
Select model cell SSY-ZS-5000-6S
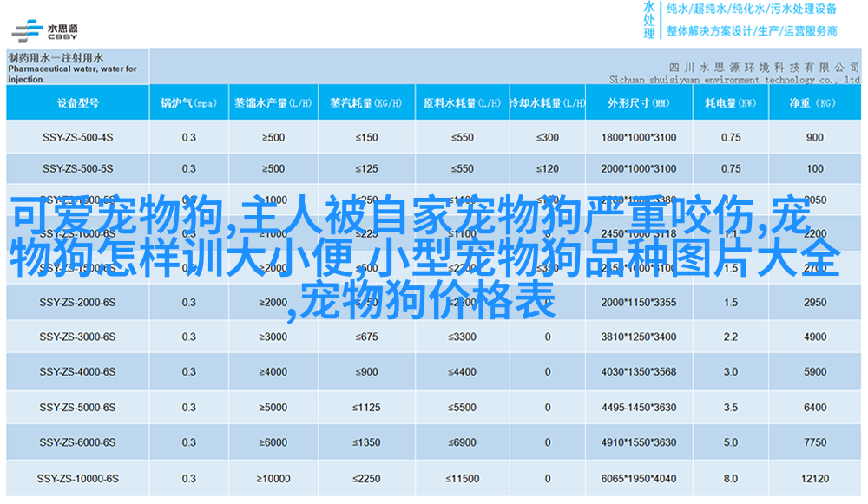point(77,407)
